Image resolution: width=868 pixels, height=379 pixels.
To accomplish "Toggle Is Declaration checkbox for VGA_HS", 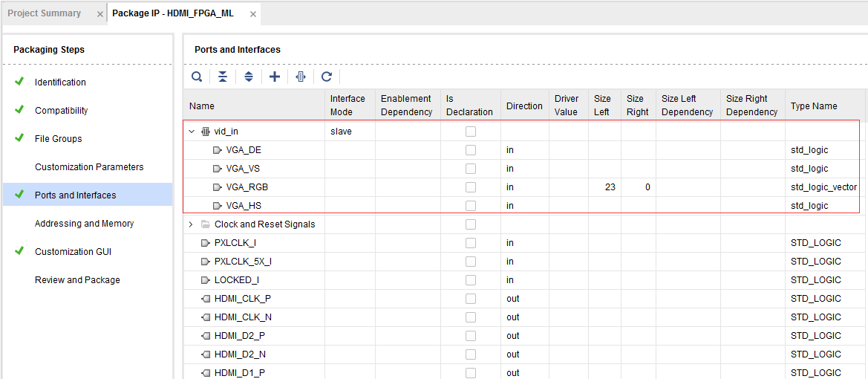I will 471,206.
